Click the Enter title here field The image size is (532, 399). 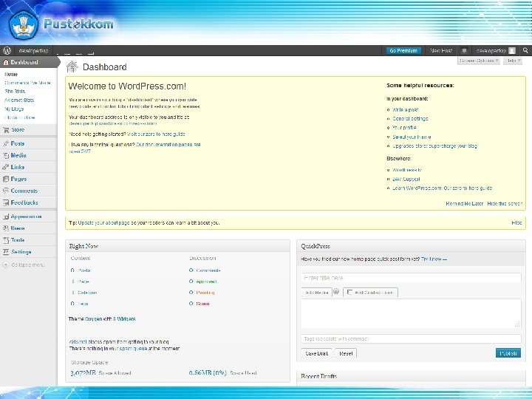[411, 278]
